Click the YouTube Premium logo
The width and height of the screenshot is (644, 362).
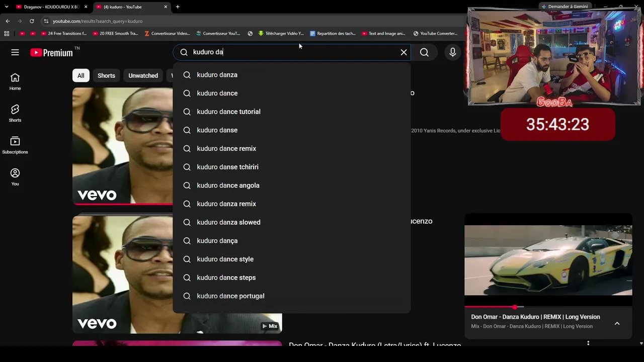tap(51, 52)
